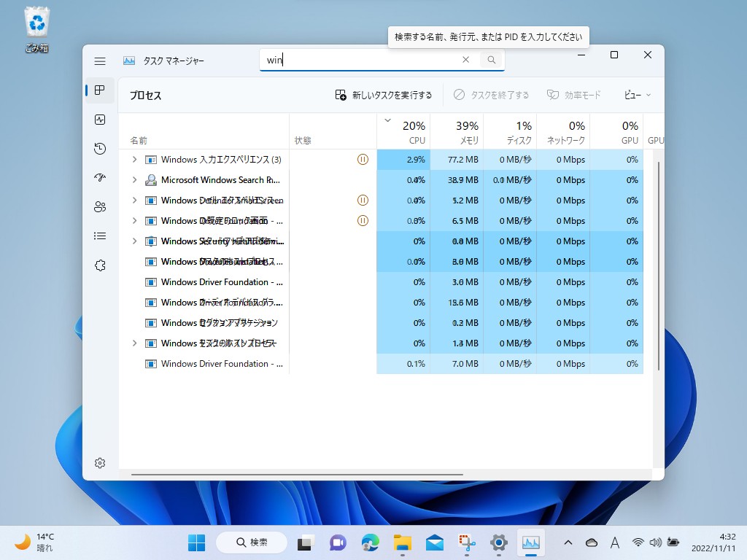The width and height of the screenshot is (747, 560).
Task: Open Mail app from taskbar
Action: coord(435,542)
